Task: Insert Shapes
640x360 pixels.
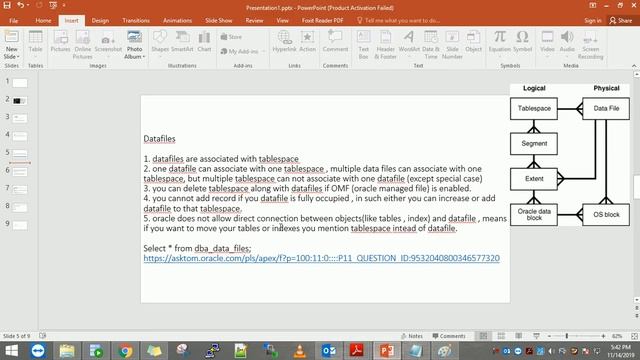Action: [160, 42]
